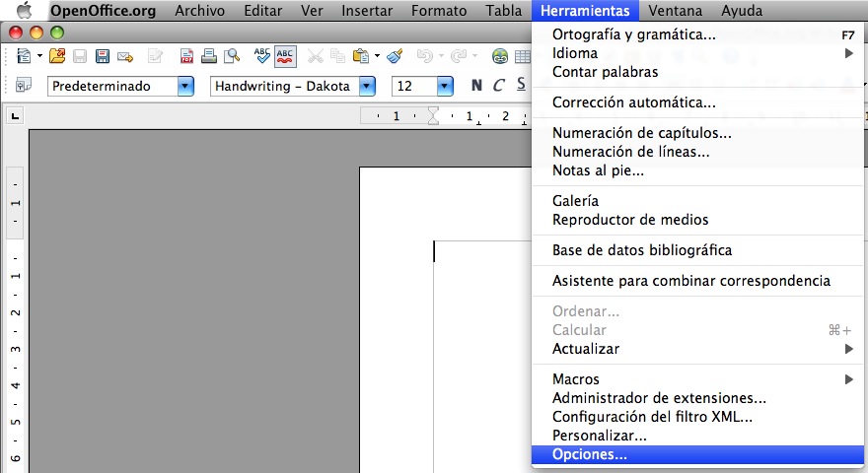This screenshot has width=868, height=473.
Task: Select Notas al pie... menu entry
Action: (x=697, y=170)
